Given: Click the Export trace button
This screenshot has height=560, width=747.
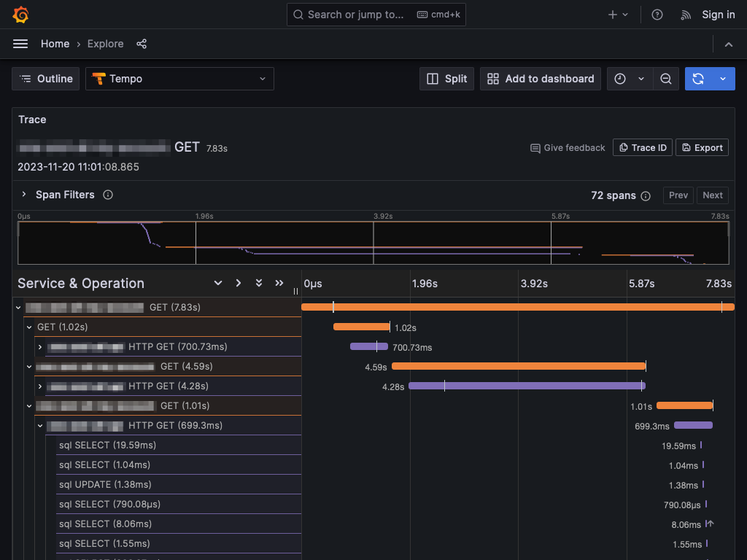Looking at the screenshot, I should (x=702, y=147).
